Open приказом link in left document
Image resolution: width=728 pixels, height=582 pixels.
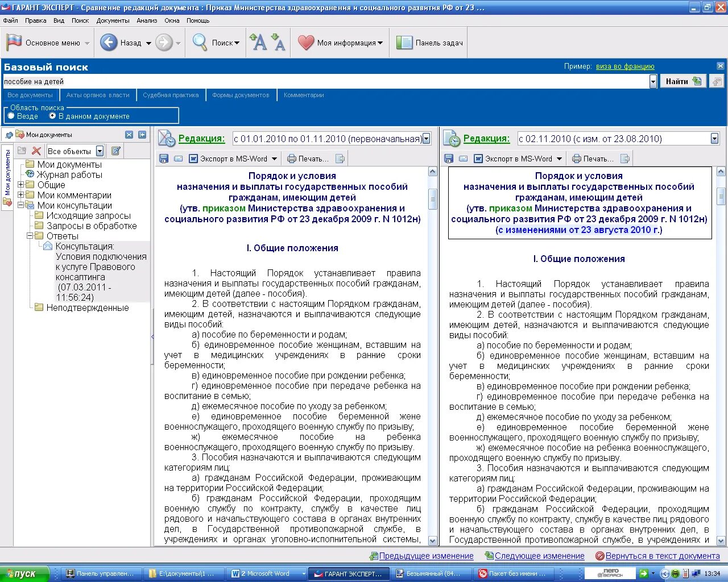pyautogui.click(x=224, y=208)
